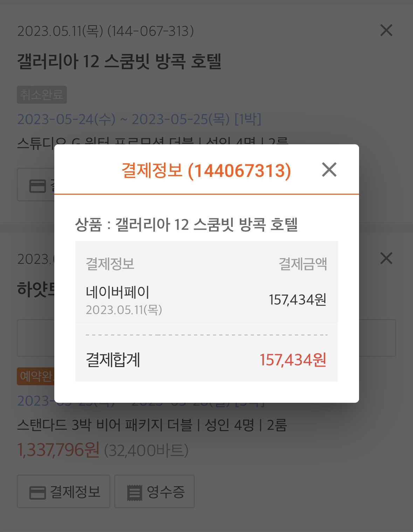Click the reservation number 144-067-313 line

point(105,31)
